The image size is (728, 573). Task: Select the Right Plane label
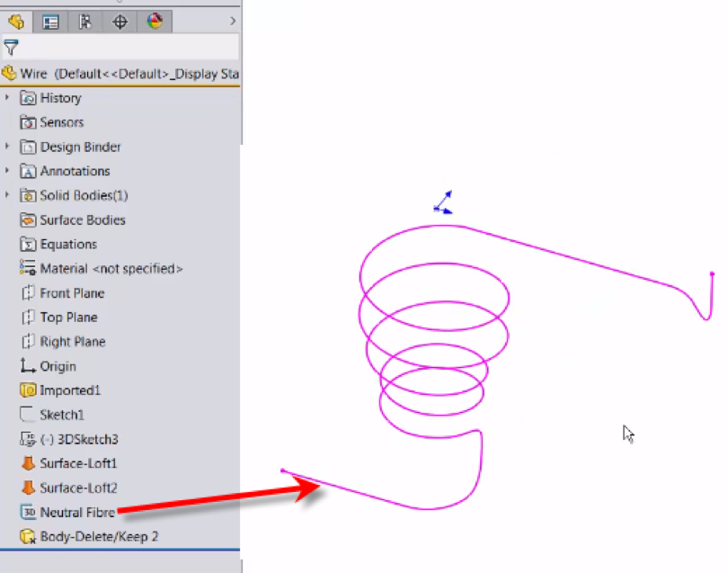[73, 342]
